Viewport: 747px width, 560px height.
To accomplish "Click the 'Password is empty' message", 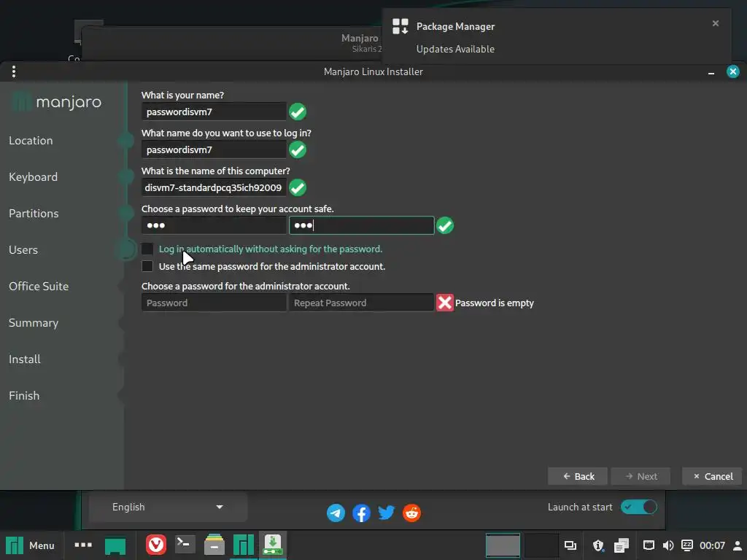I will (x=495, y=303).
